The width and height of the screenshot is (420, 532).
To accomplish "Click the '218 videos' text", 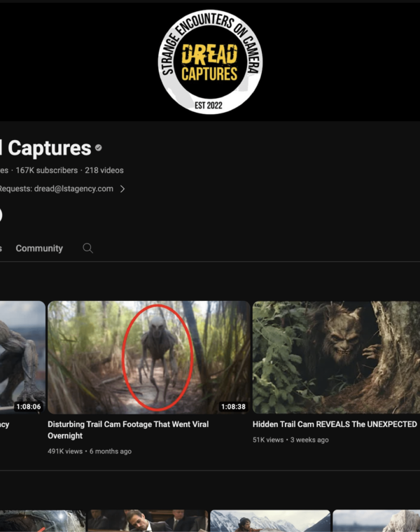I will coord(104,170).
